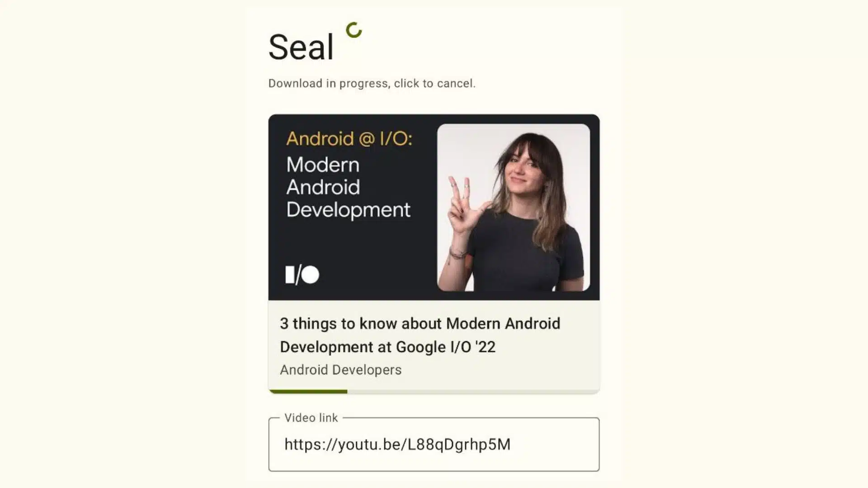Click the Video link field label
The width and height of the screenshot is (868, 488).
click(x=311, y=418)
